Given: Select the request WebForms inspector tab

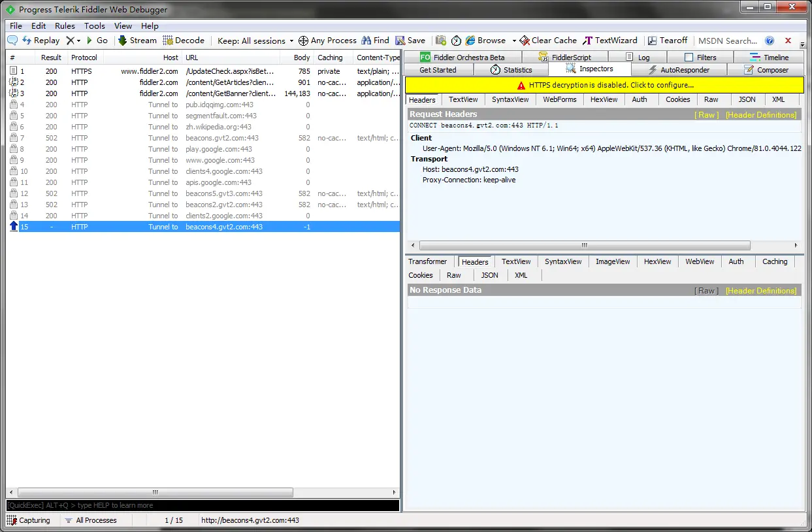Looking at the screenshot, I should [560, 99].
